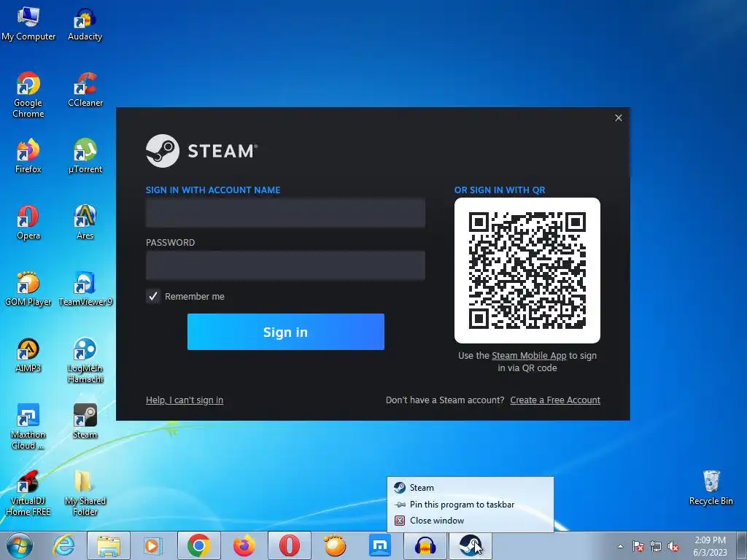
Task: Select the CCleaner desktop shortcut
Action: pos(85,90)
